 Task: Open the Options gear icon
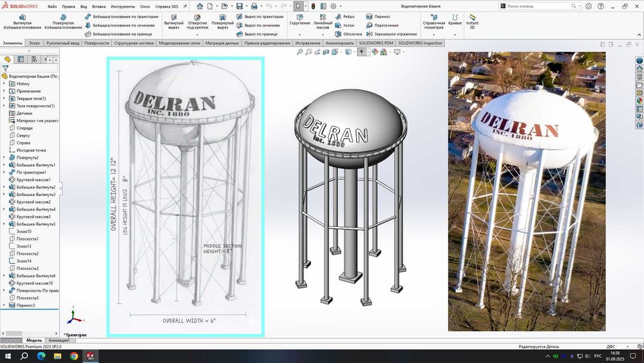point(334,6)
